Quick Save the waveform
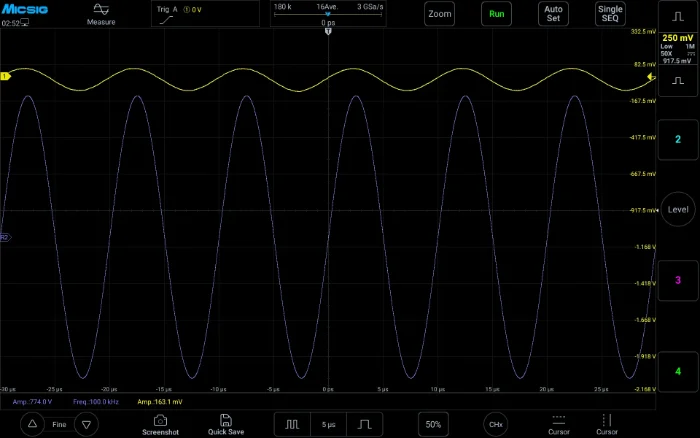The image size is (700, 438). [x=226, y=425]
